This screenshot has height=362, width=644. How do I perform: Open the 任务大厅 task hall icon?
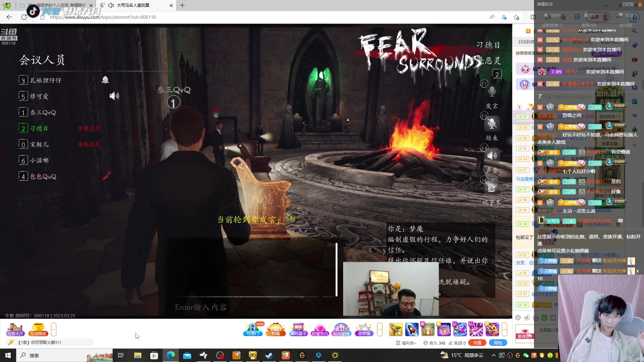pos(15,329)
